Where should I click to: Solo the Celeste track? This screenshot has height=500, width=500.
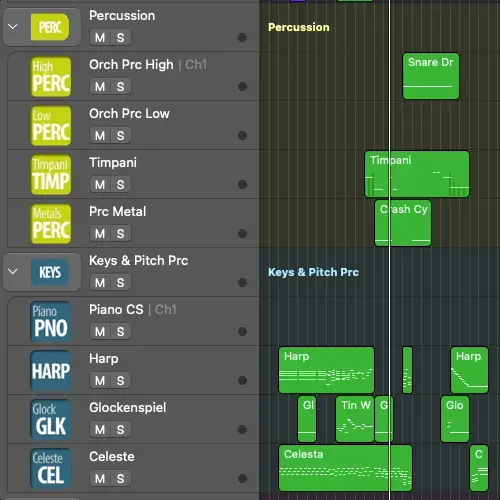click(121, 479)
